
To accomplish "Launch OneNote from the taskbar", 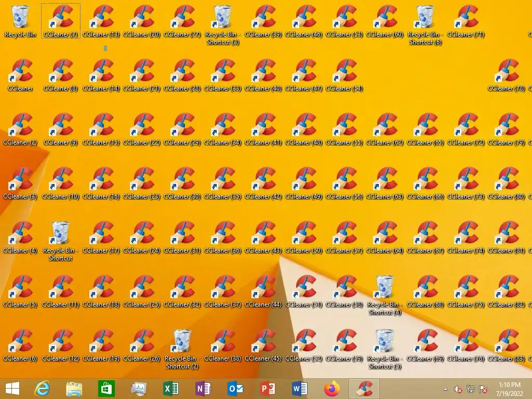I will coord(203,389).
